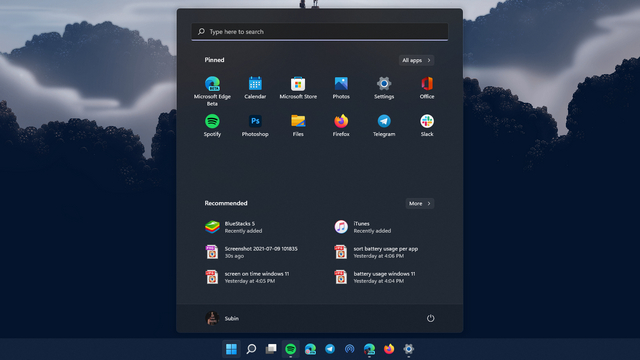Open file screen on time windows 11
This screenshot has width=640, height=360.
coord(247,277)
